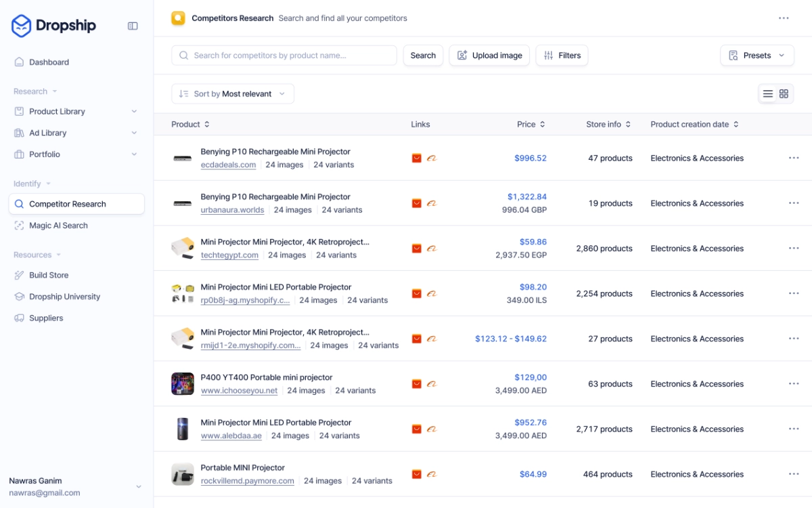Click AliExpress icon in ichooseyou.net row
Screen dimensions: 812x508
[x=417, y=384]
